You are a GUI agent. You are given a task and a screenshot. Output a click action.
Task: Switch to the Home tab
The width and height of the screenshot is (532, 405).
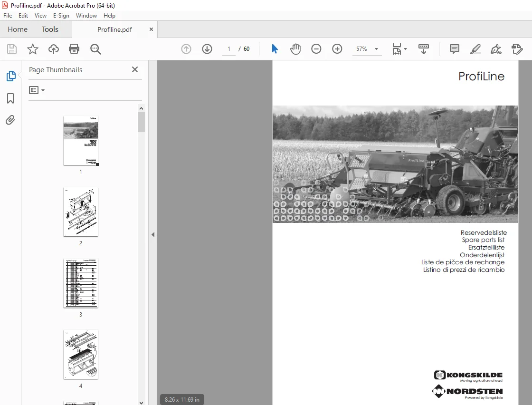[18, 29]
